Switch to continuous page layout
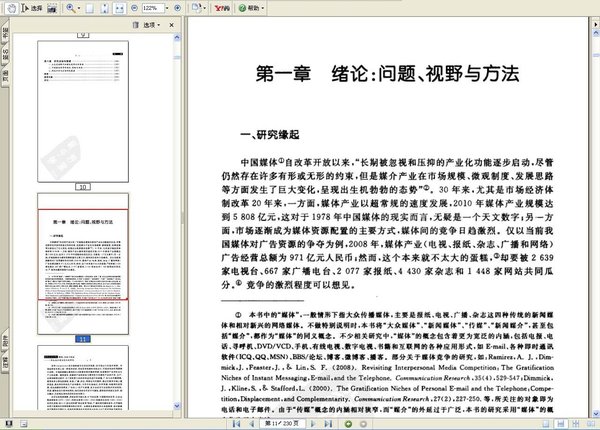The width and height of the screenshot is (600, 430). coord(561,424)
